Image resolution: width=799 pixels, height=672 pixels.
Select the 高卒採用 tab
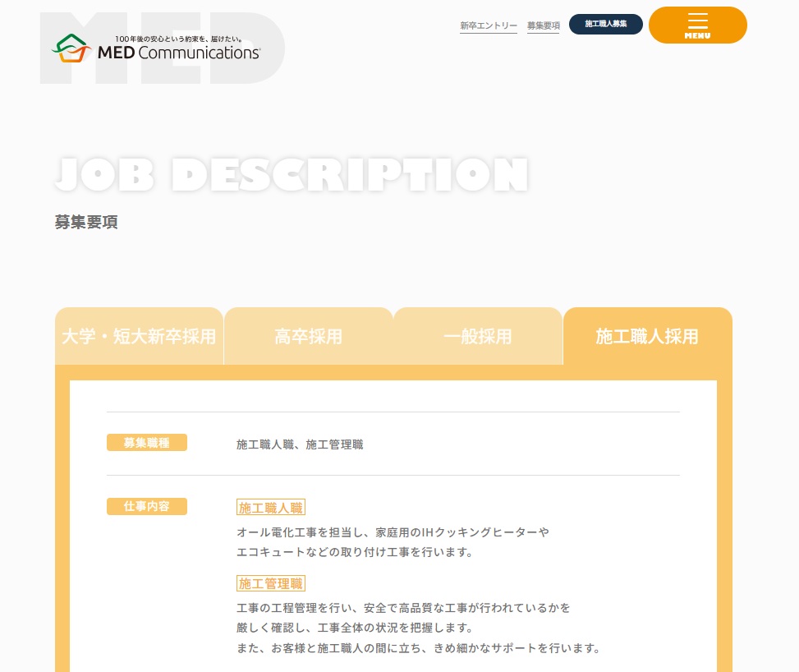coord(309,337)
